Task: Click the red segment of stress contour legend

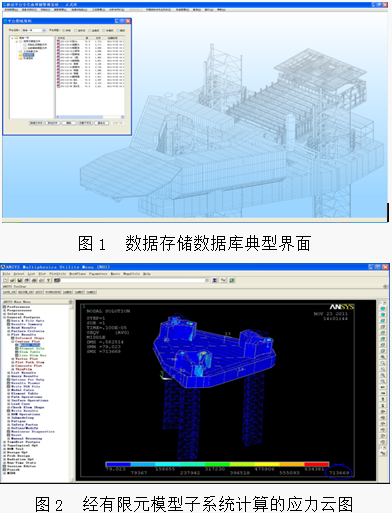Action: pos(317,464)
